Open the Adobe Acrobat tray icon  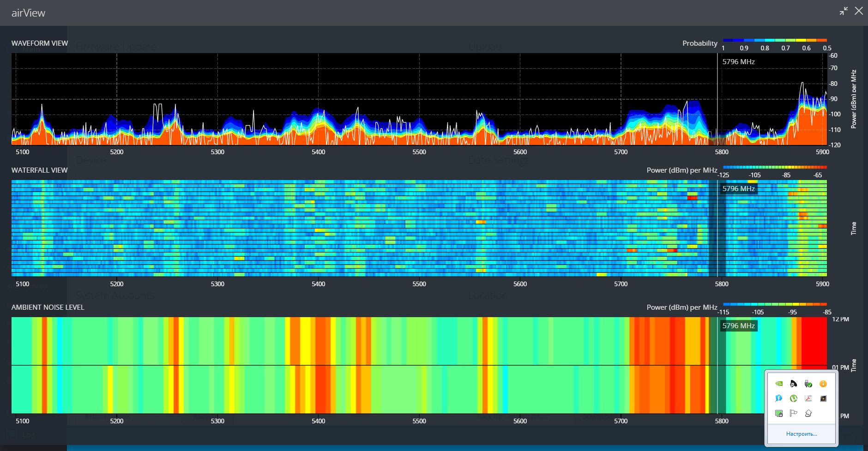[808, 398]
